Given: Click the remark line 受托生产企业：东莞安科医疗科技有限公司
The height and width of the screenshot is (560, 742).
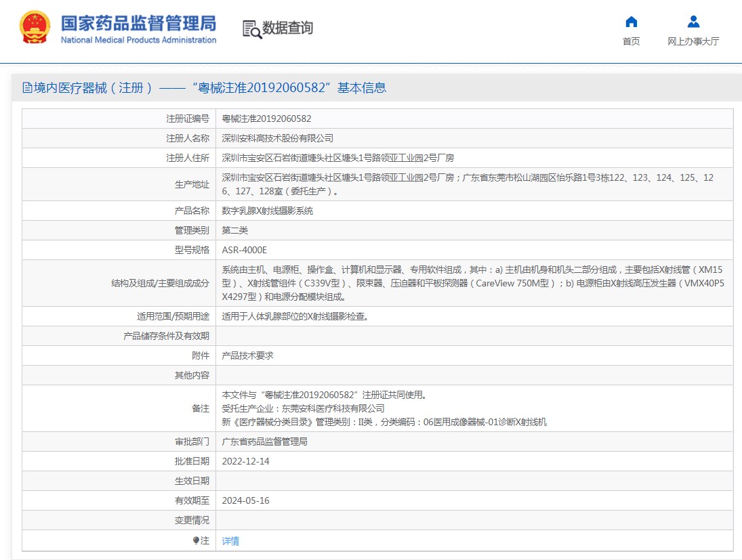Looking at the screenshot, I should (304, 408).
